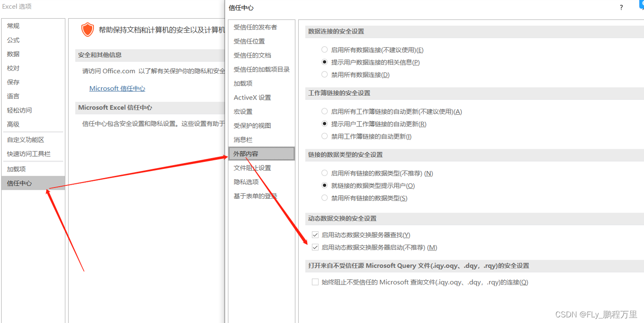Select 受信任位置 in Trust Center list
This screenshot has width=644, height=323.
(x=262, y=41)
